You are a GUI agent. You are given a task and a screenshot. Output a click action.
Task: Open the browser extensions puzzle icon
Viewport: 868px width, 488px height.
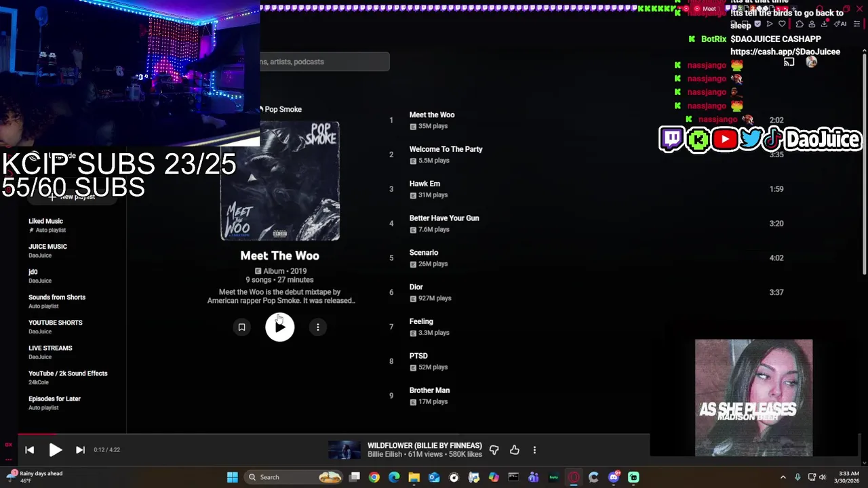(x=800, y=24)
